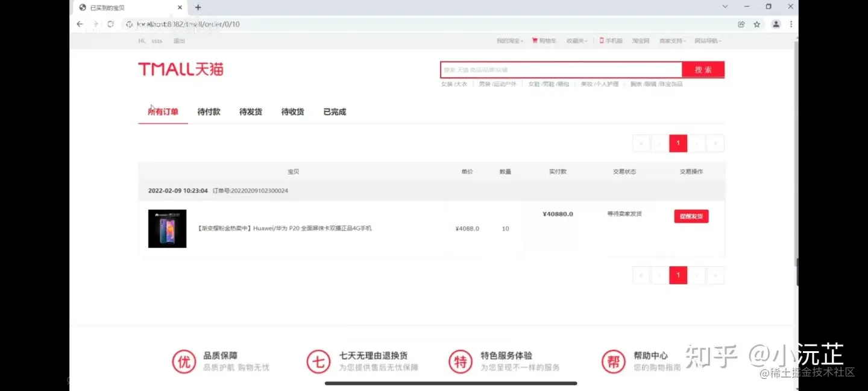Reload the page with the refresh icon
868x391 pixels.
pyautogui.click(x=110, y=24)
